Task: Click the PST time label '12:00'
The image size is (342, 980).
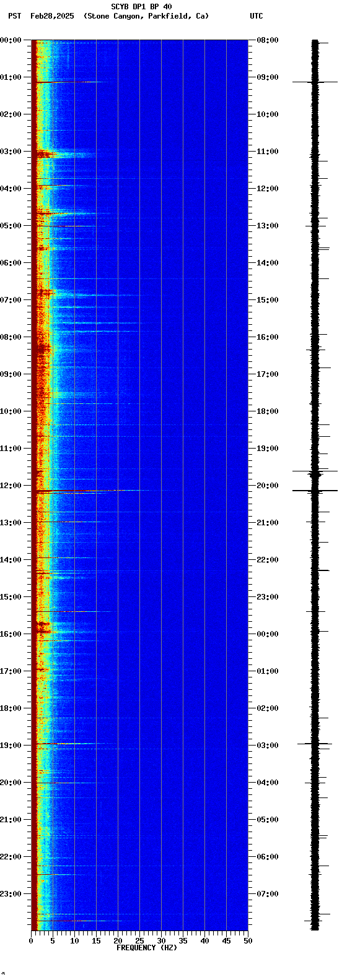Action: [11, 486]
